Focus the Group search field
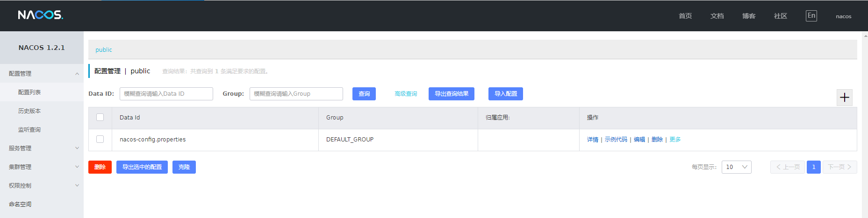Viewport: 868px width, 218px height. click(x=296, y=94)
